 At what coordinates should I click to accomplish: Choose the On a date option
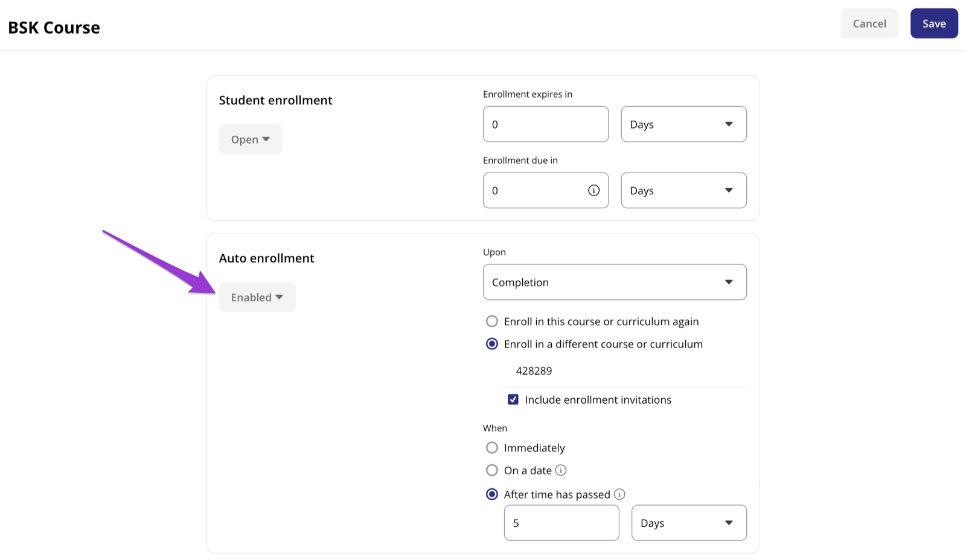pos(492,470)
